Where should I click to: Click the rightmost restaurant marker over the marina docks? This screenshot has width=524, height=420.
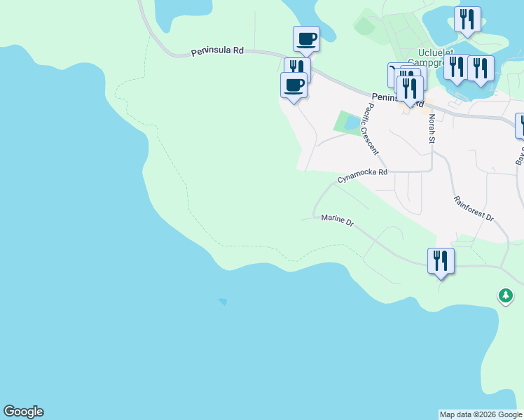tap(481, 69)
